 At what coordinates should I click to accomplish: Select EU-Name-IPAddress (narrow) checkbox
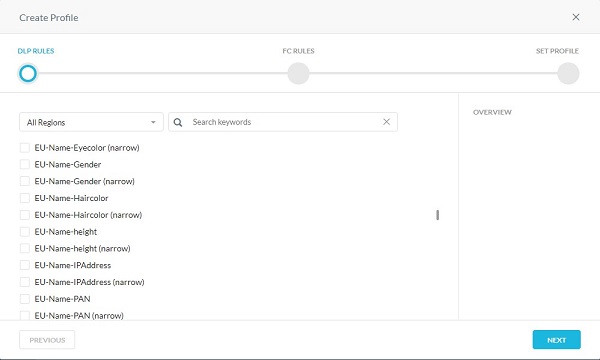click(25, 282)
